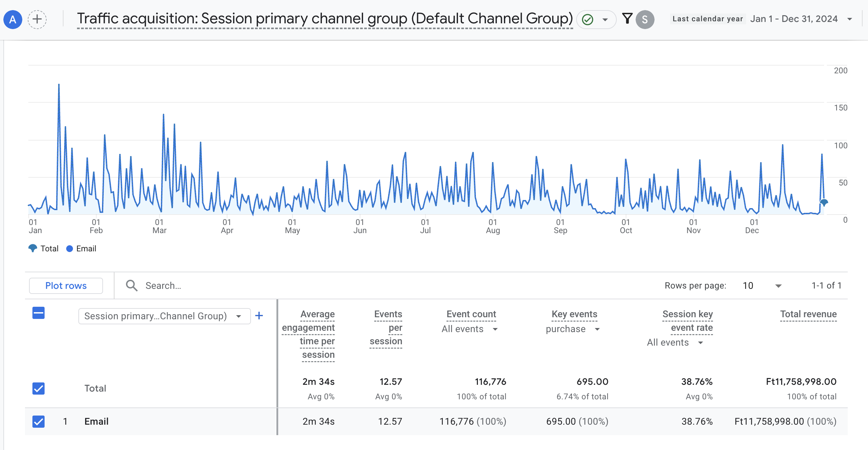Uncheck the Total row checkbox
Viewport: 868px width, 450px height.
tap(39, 389)
